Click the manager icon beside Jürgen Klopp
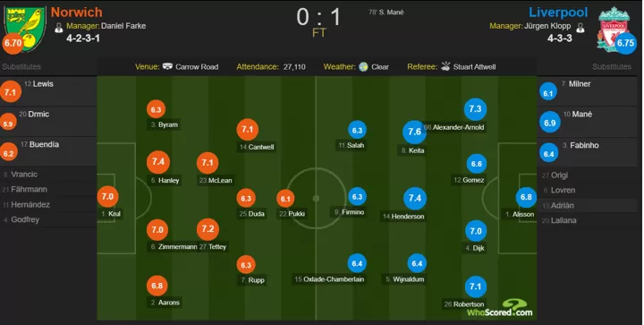 (580, 28)
